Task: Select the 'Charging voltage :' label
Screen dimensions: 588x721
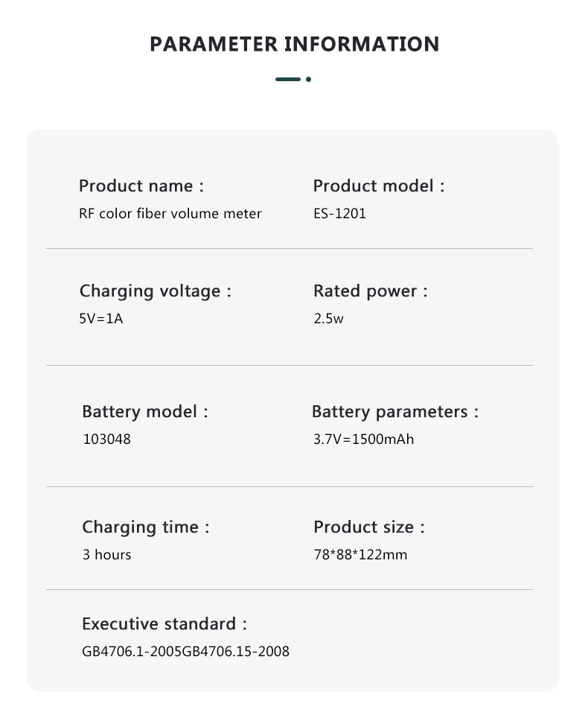Action: (156, 291)
